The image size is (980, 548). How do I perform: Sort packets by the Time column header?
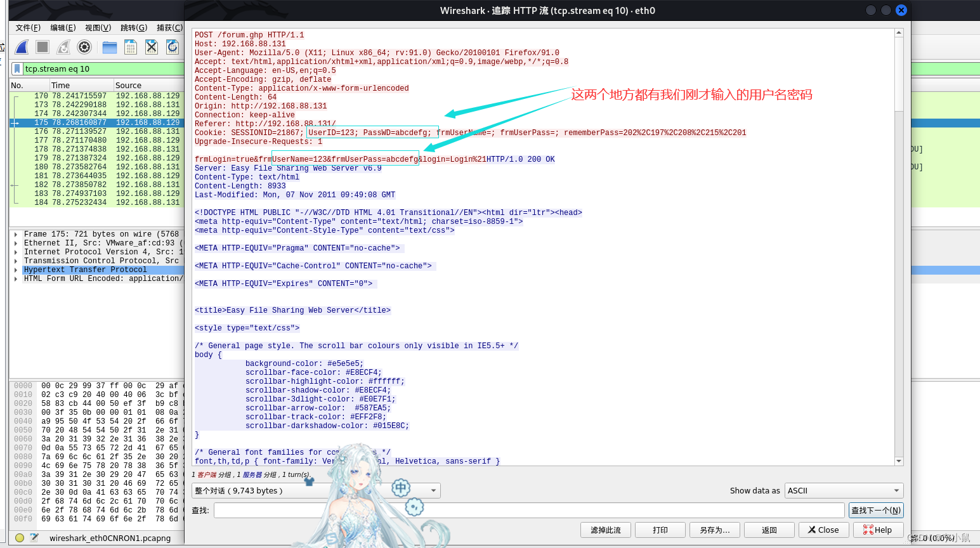[x=81, y=85]
